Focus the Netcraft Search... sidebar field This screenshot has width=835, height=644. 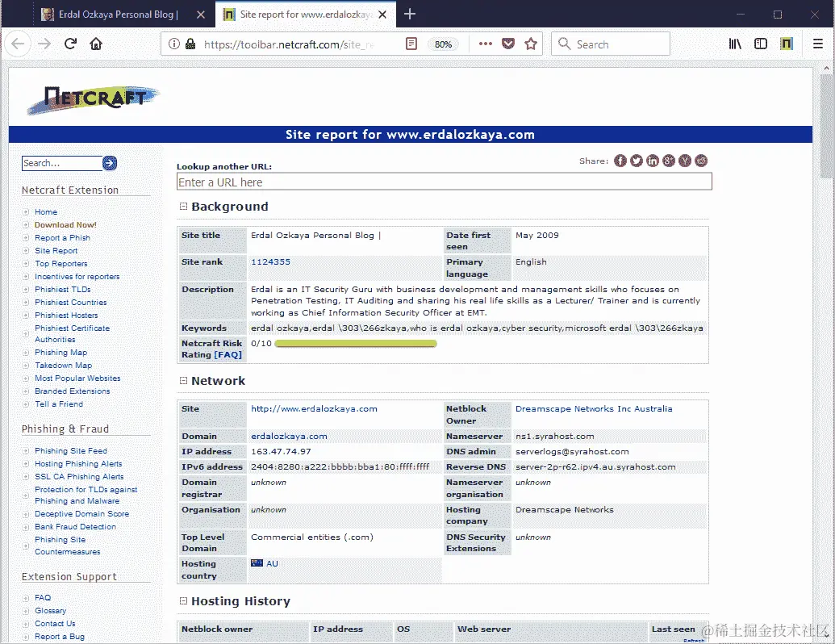62,163
